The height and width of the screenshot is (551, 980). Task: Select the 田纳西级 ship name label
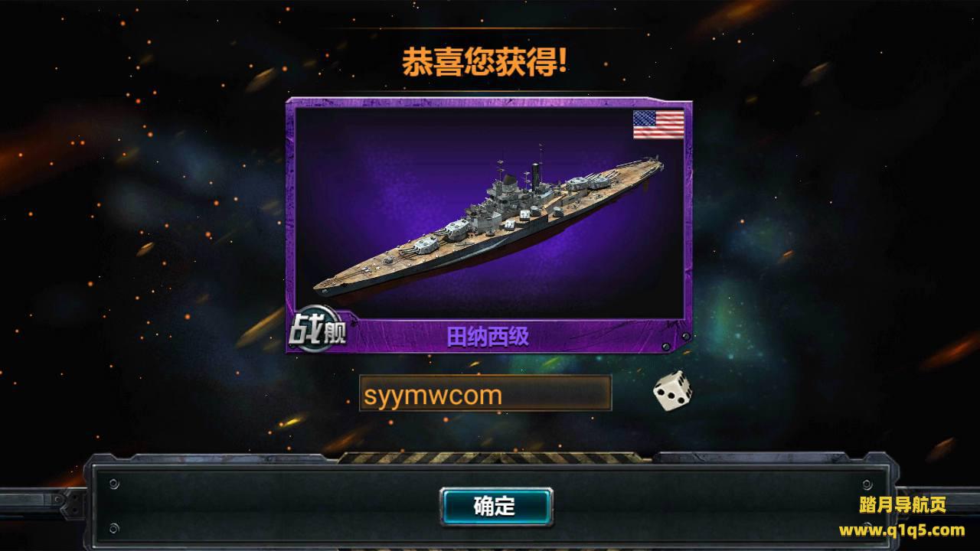[488, 336]
